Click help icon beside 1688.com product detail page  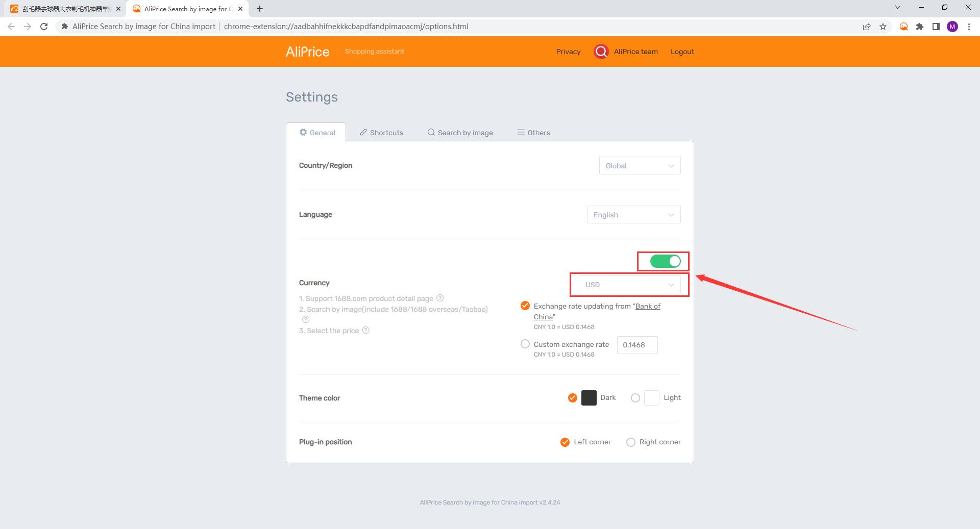coord(440,298)
